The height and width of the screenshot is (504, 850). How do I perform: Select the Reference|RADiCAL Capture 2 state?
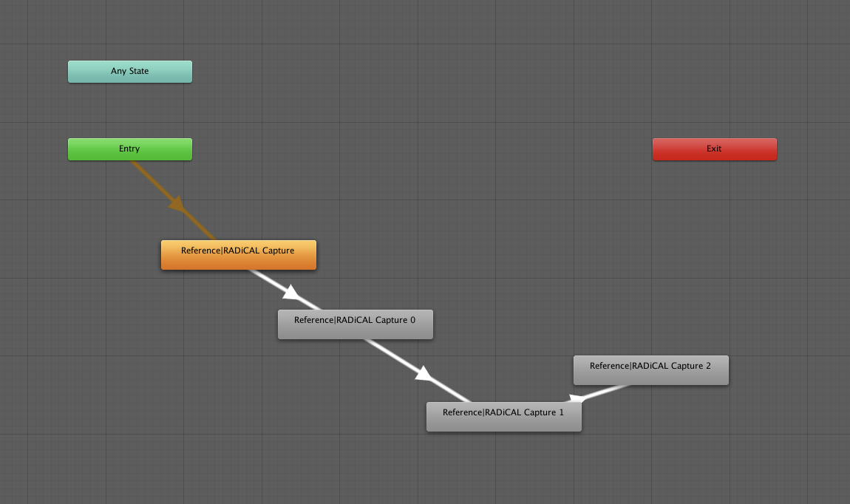click(651, 370)
